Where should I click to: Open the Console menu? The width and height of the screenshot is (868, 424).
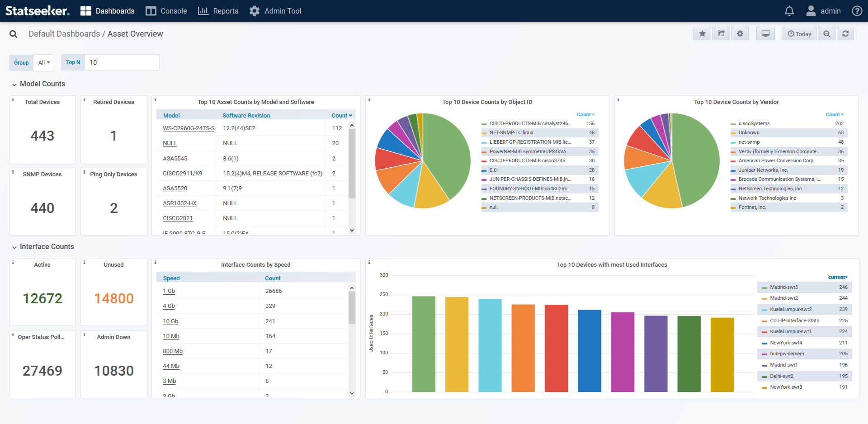(x=166, y=11)
